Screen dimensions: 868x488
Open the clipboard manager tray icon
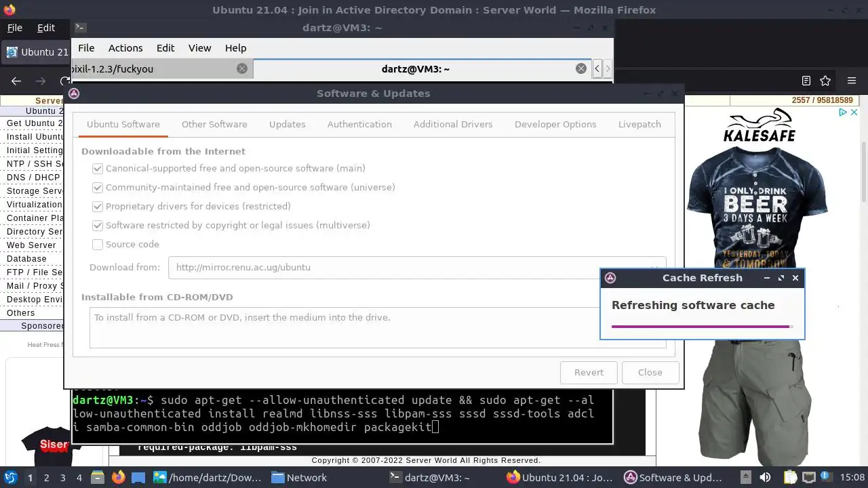coord(789,477)
